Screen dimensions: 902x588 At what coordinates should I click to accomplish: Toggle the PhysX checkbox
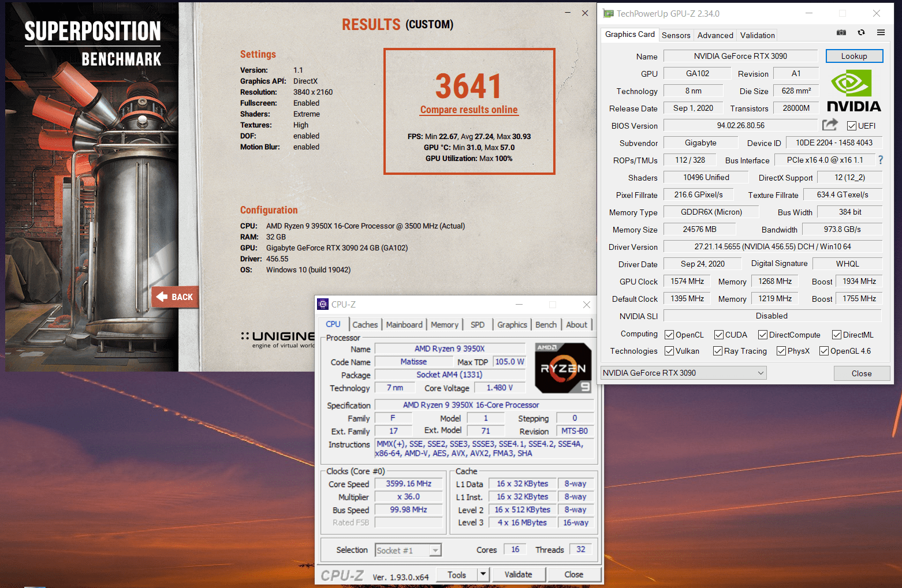[x=781, y=351]
